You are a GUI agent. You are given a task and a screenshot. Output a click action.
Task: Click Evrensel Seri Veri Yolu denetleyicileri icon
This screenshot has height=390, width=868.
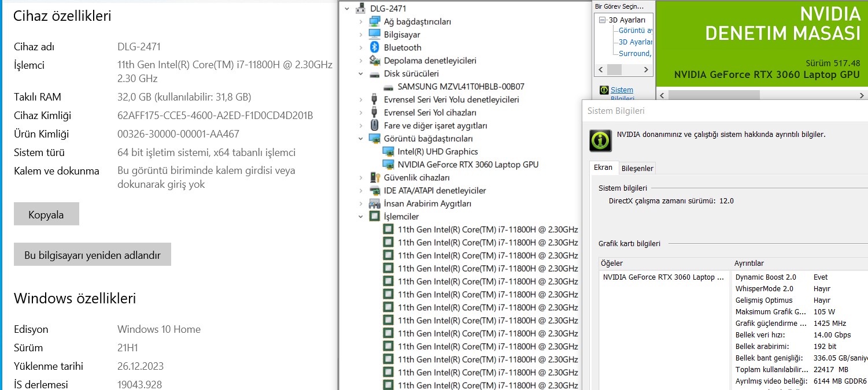pos(374,99)
